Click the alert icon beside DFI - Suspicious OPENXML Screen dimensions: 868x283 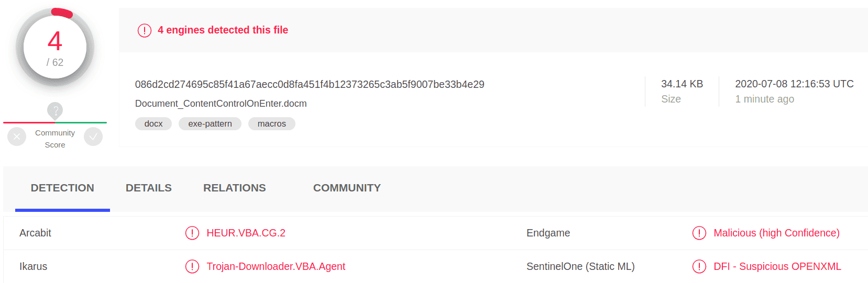[699, 266]
